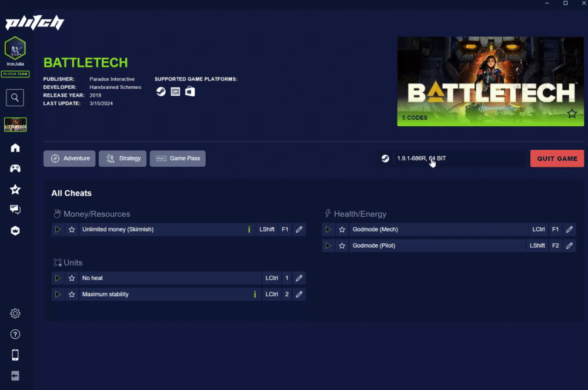Click the GOG platform icon
Image resolution: width=588 pixels, height=390 pixels.
click(x=175, y=92)
